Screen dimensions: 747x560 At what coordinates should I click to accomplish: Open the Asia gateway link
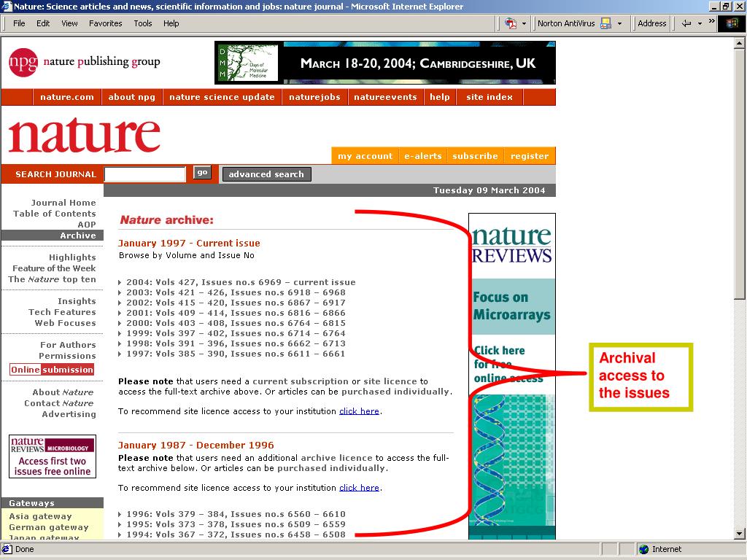tap(41, 517)
